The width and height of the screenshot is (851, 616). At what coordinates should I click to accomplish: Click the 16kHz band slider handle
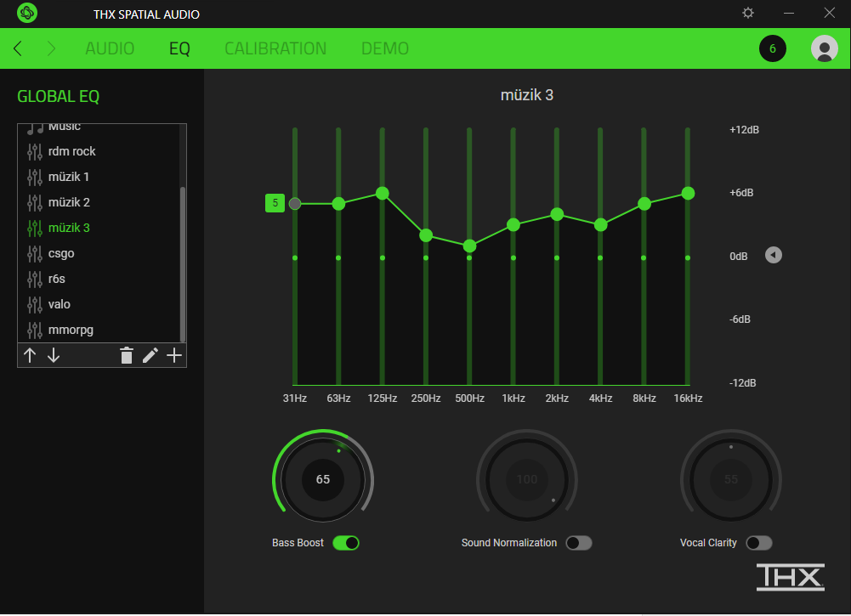[x=688, y=193]
